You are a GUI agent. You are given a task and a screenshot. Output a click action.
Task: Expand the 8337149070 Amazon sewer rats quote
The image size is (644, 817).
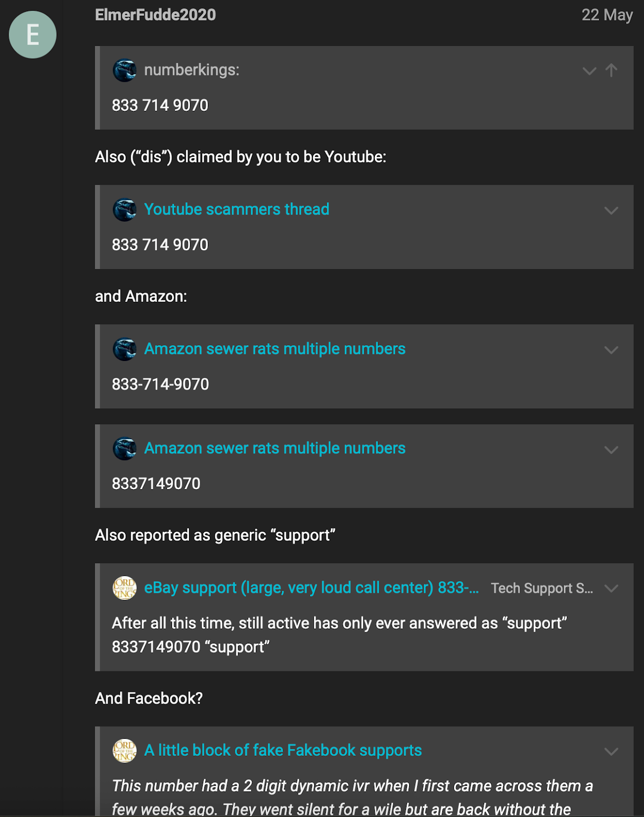click(x=611, y=449)
